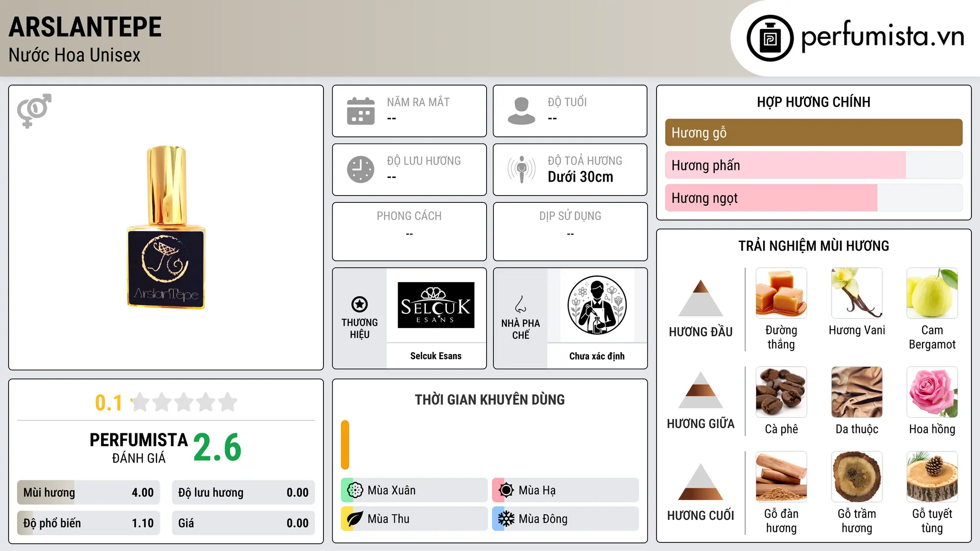Click the Hương đầu pyramid icon
The image size is (980, 551).
701,298
